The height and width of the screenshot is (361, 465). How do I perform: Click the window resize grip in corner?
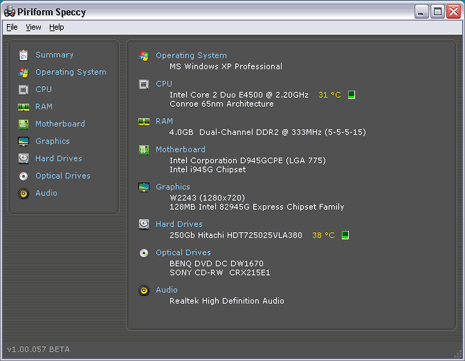tap(458, 354)
